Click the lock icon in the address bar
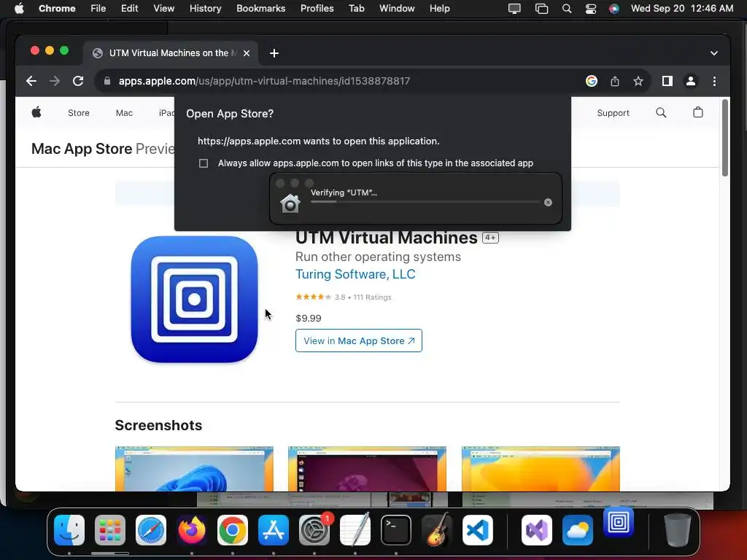Image resolution: width=747 pixels, height=560 pixels. (x=107, y=81)
